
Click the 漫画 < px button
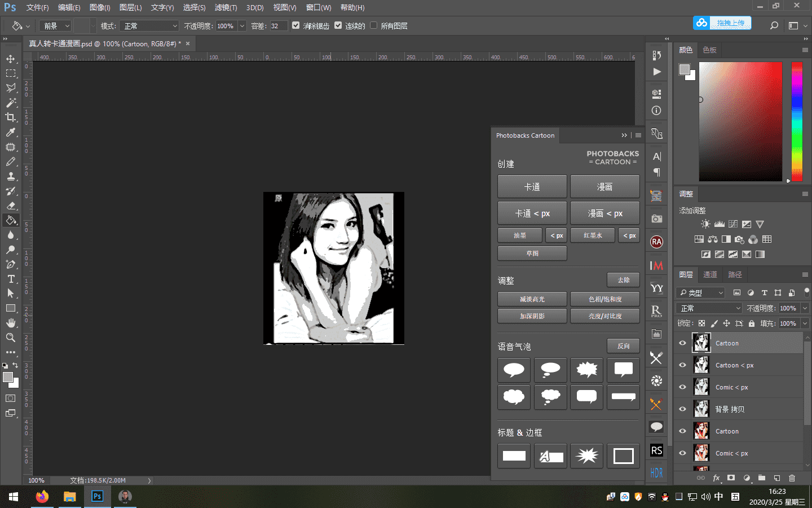click(605, 213)
